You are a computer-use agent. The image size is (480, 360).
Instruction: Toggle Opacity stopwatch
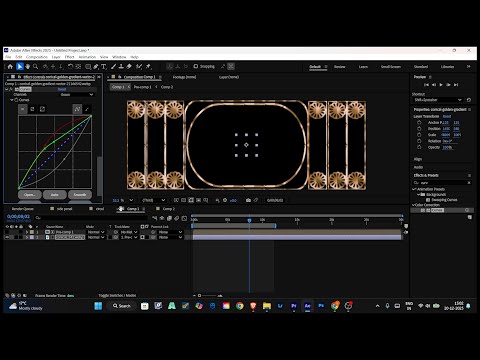(x=419, y=147)
